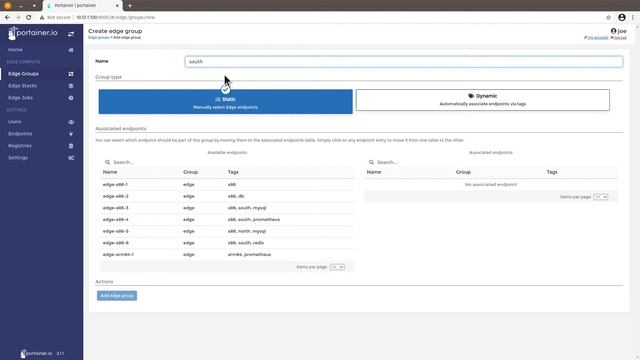This screenshot has width=640, height=360.
Task: Go back in browser history
Action: (7, 18)
